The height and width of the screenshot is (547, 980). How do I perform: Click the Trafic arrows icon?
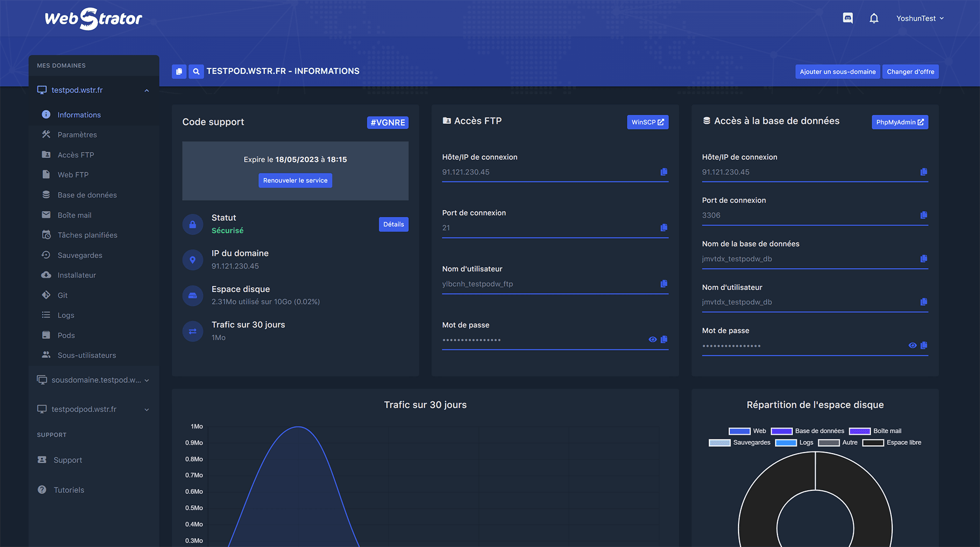point(192,331)
